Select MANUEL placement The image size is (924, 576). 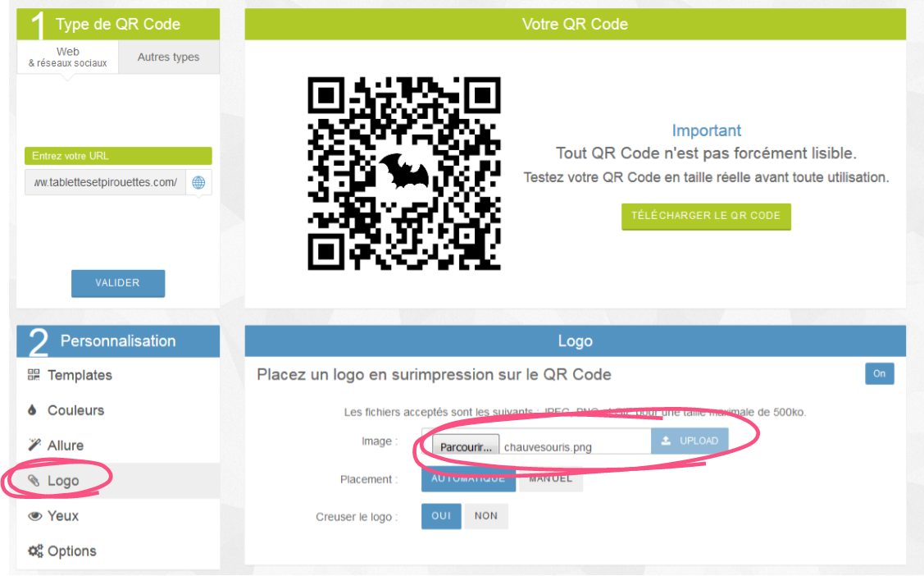[x=550, y=478]
